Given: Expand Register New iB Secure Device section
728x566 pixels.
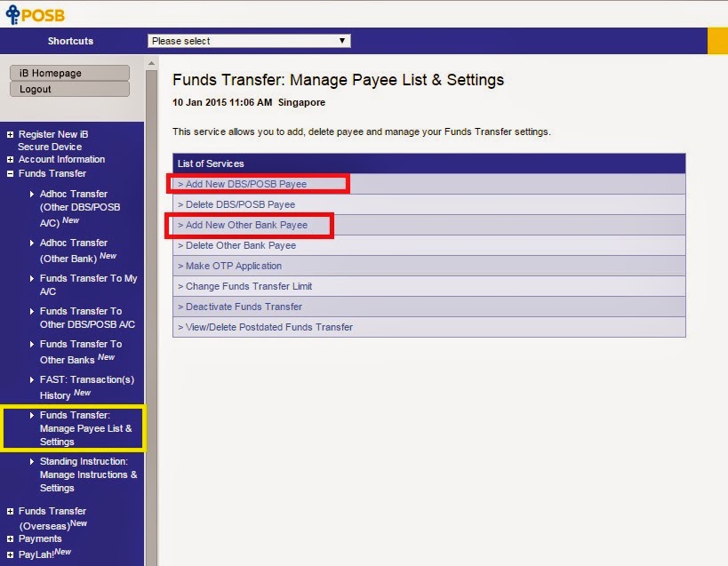Looking at the screenshot, I should pyautogui.click(x=10, y=134).
